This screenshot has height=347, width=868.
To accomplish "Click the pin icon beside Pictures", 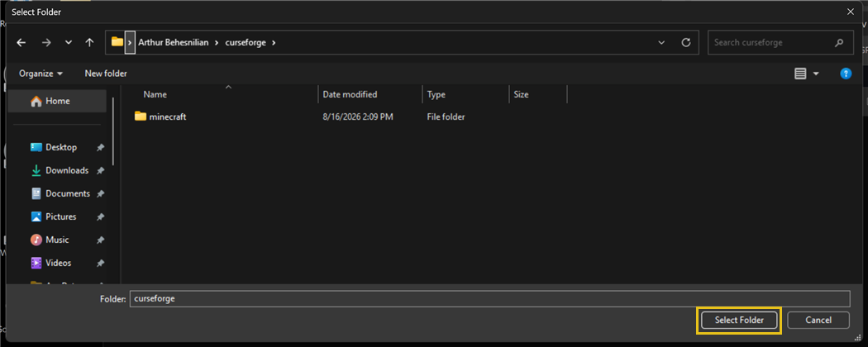I will coord(100,217).
